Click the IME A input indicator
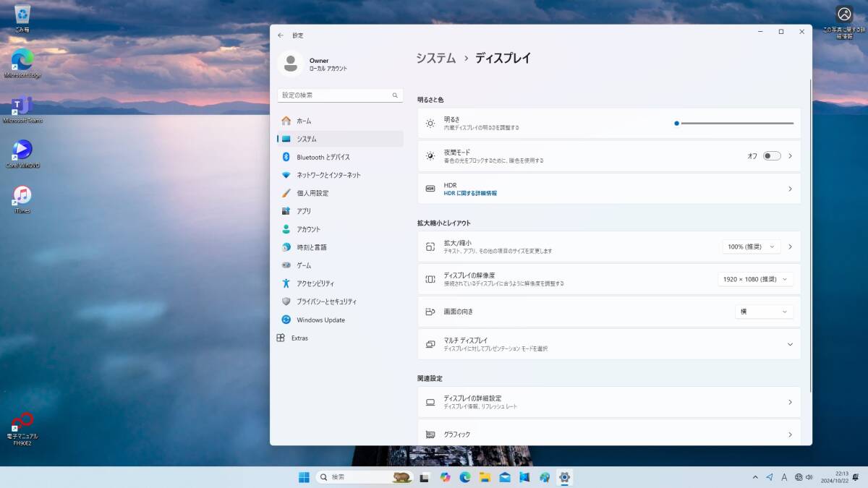This screenshot has width=868, height=488. (x=783, y=477)
